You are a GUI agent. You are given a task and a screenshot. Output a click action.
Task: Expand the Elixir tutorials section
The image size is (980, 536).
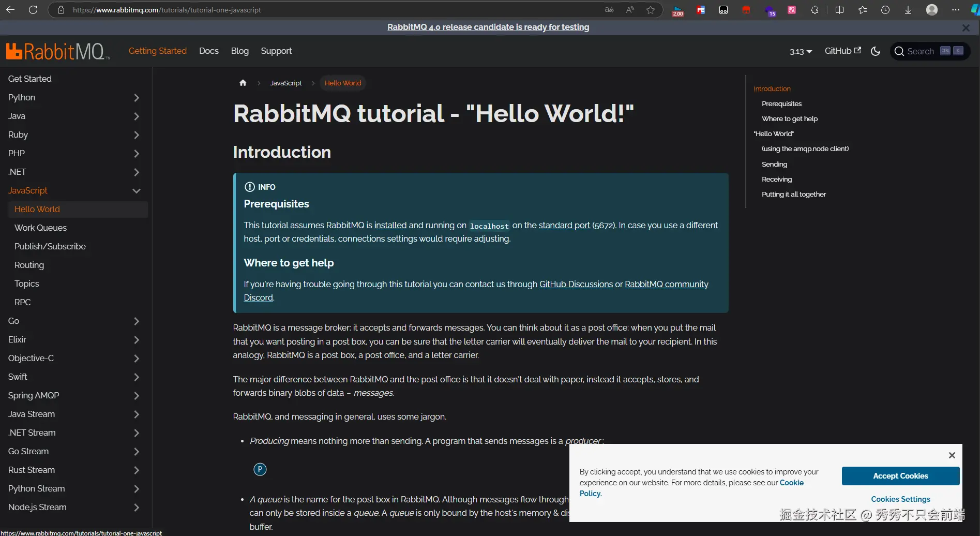[137, 339]
